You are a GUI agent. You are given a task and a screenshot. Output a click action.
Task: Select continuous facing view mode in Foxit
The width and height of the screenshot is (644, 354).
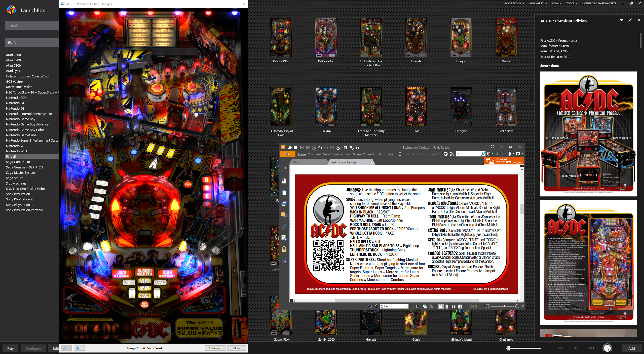[x=460, y=306]
